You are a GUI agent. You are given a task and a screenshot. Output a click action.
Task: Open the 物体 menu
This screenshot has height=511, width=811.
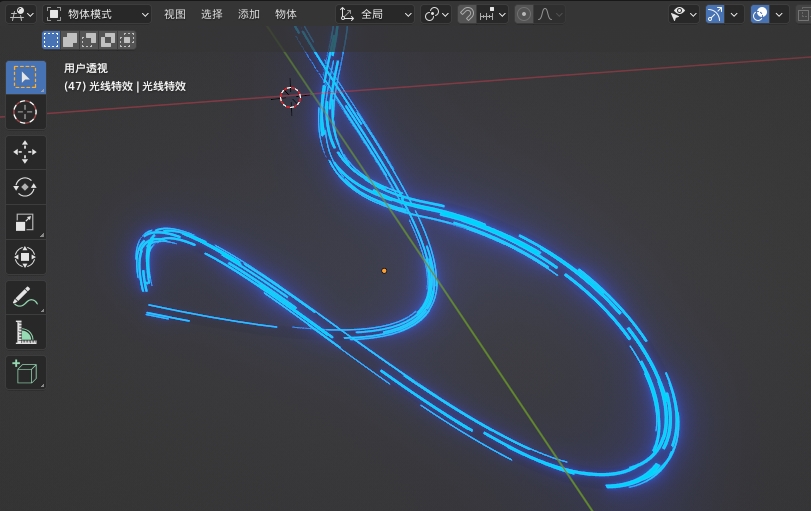tap(286, 14)
